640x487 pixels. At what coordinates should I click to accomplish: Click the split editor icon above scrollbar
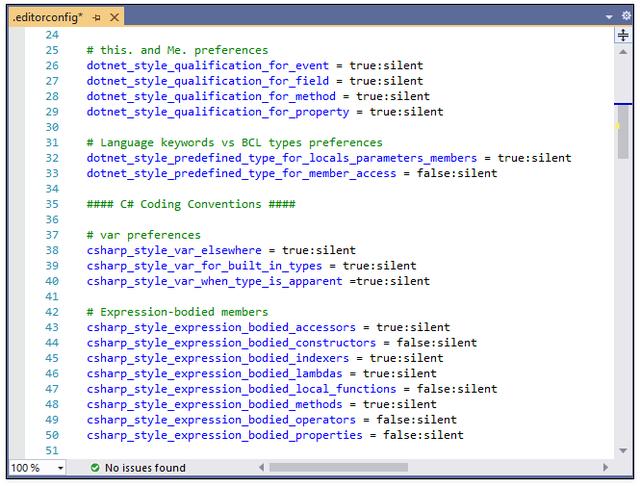click(623, 35)
